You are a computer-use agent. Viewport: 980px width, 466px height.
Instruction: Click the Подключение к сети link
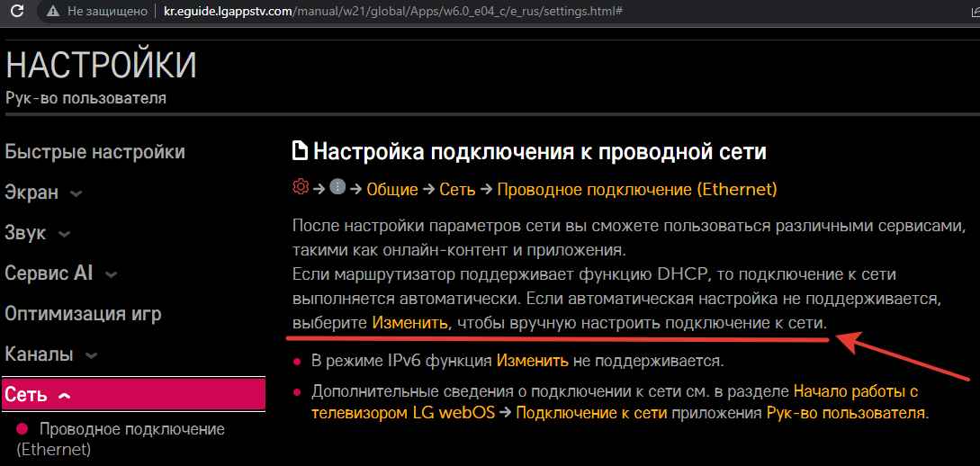click(591, 414)
